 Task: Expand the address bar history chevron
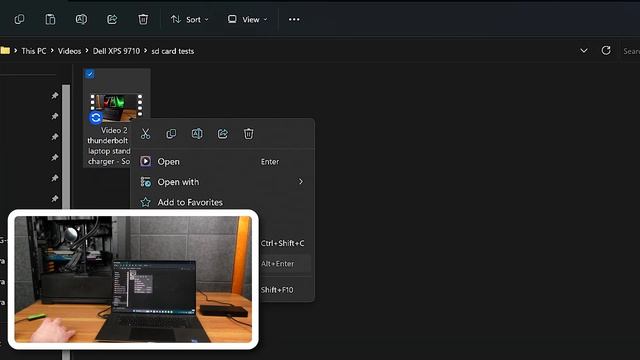click(584, 51)
